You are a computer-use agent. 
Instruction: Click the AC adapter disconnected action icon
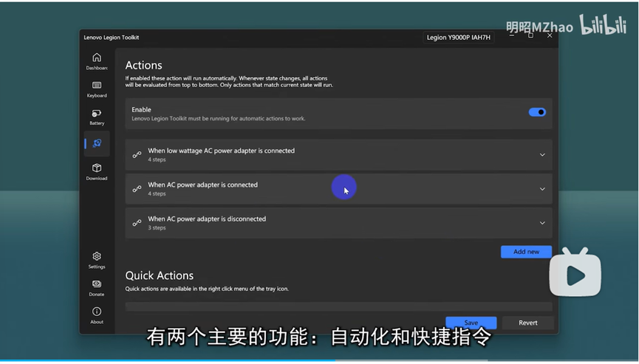[x=137, y=223]
